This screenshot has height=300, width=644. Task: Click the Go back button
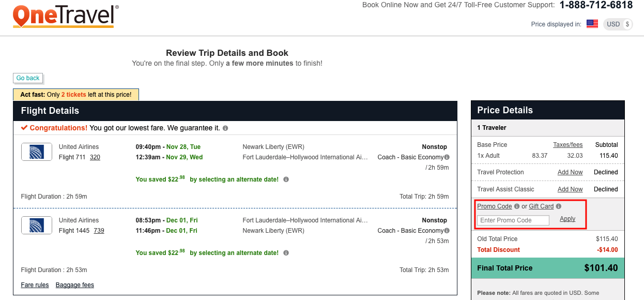tap(28, 78)
